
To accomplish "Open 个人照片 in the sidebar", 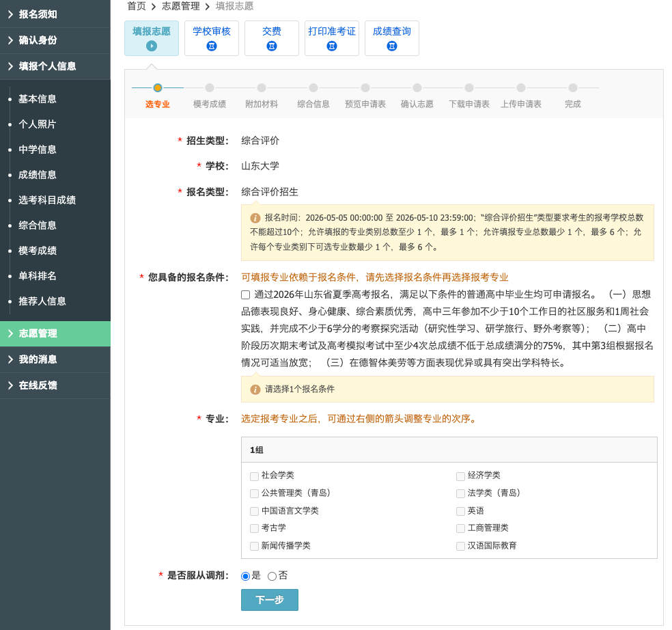I will 38,124.
